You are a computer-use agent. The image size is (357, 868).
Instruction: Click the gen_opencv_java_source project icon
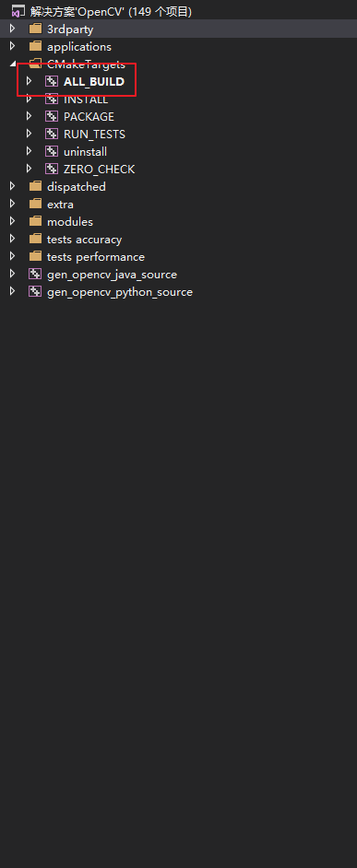click(35, 275)
